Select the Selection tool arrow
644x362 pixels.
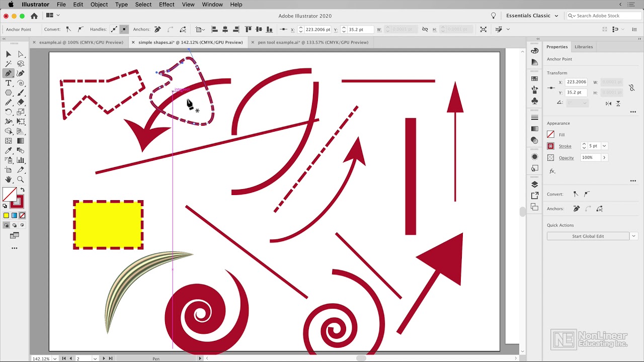[x=9, y=54]
